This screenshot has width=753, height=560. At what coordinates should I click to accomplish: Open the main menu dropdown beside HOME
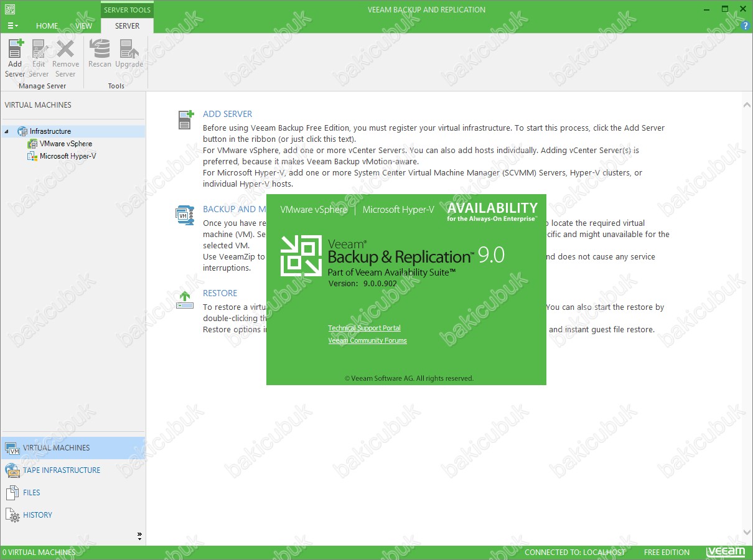(12, 26)
